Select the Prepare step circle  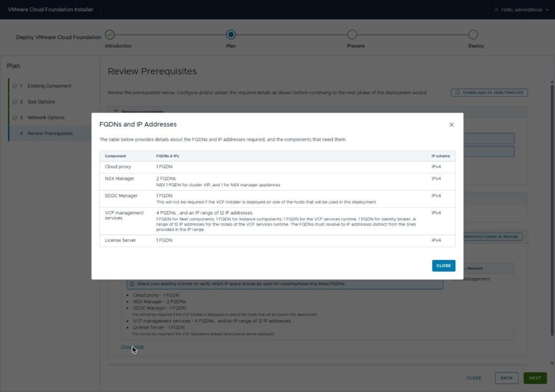click(352, 34)
